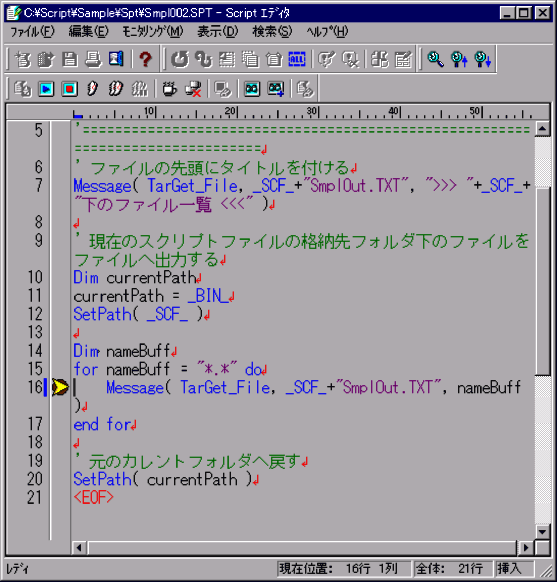557x582 pixels.
Task: Open the 検索(S) menu
Action: tap(272, 32)
